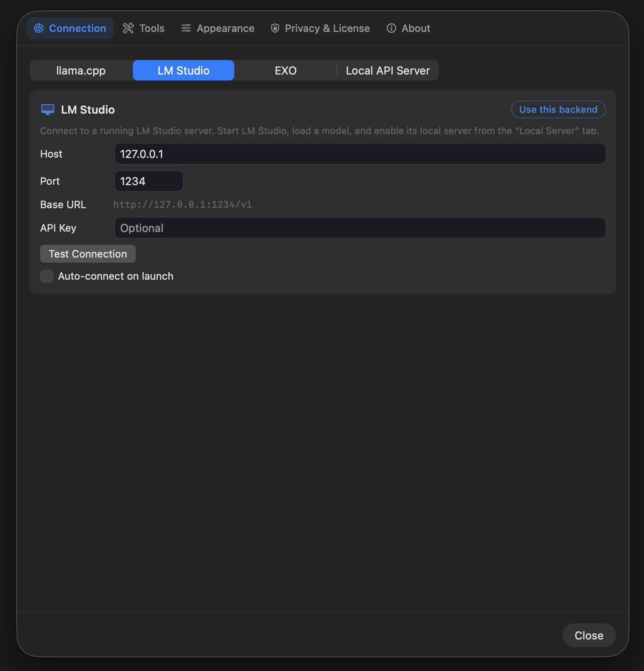
Task: Enable Auto-connect on launch checkbox
Action: [x=47, y=276]
